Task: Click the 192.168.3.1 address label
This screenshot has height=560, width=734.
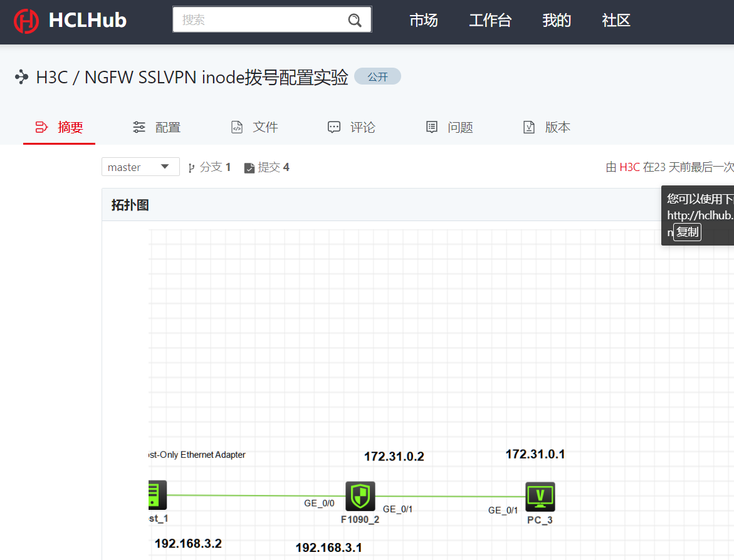Action: (x=328, y=548)
